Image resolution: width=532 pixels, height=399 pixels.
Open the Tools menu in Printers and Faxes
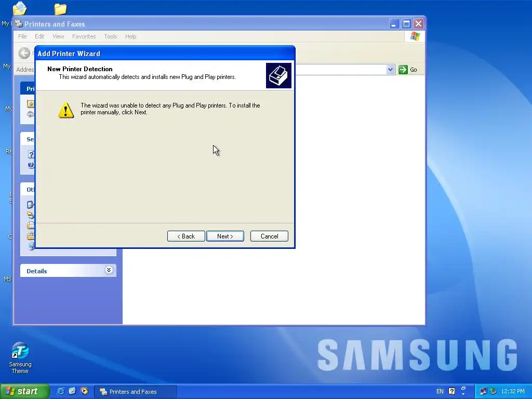[110, 36]
